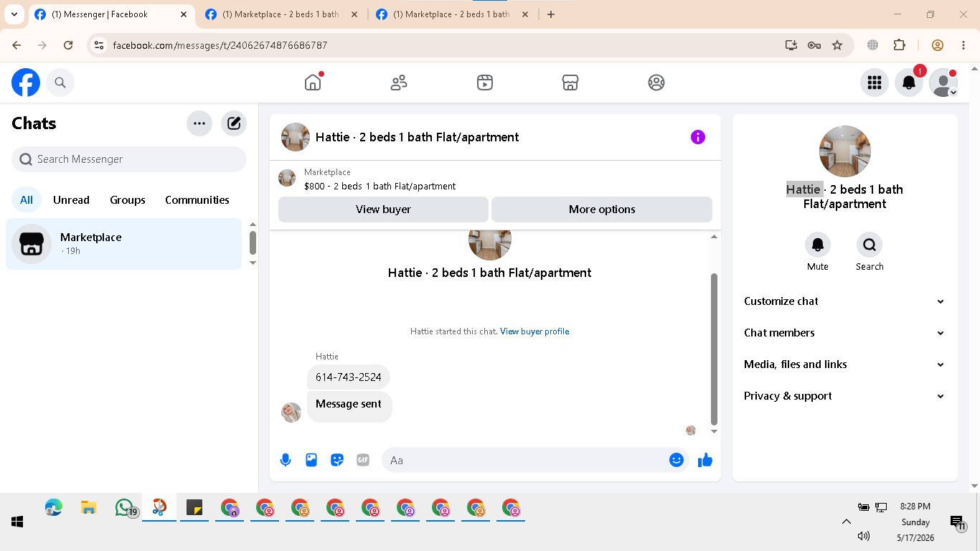Record a voice clip with microphone icon

tap(286, 461)
